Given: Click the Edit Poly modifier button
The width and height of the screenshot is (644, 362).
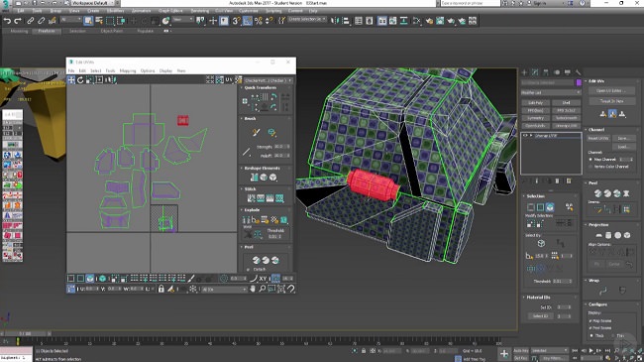Looking at the screenshot, I should (x=535, y=103).
